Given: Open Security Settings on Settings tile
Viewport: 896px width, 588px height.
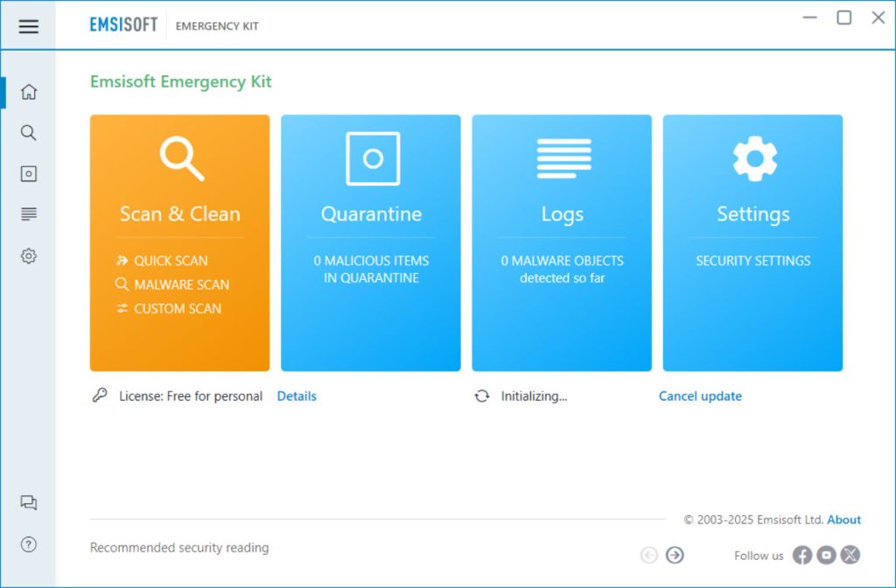Looking at the screenshot, I should click(x=753, y=261).
